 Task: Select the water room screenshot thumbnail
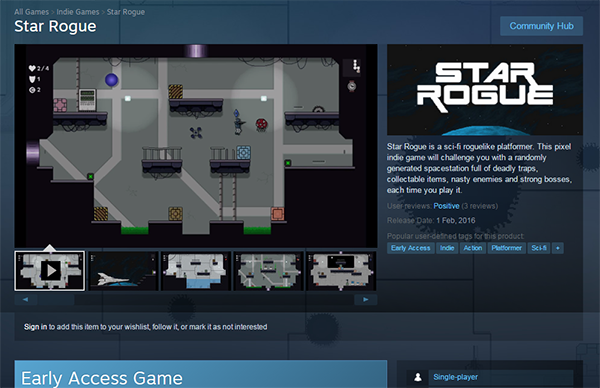pos(196,271)
